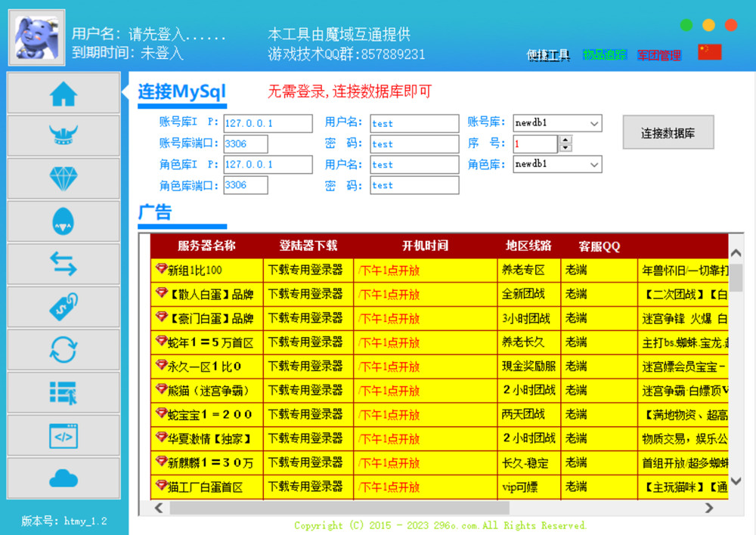
Task: Open the code window sidebar icon
Action: pyautogui.click(x=64, y=435)
